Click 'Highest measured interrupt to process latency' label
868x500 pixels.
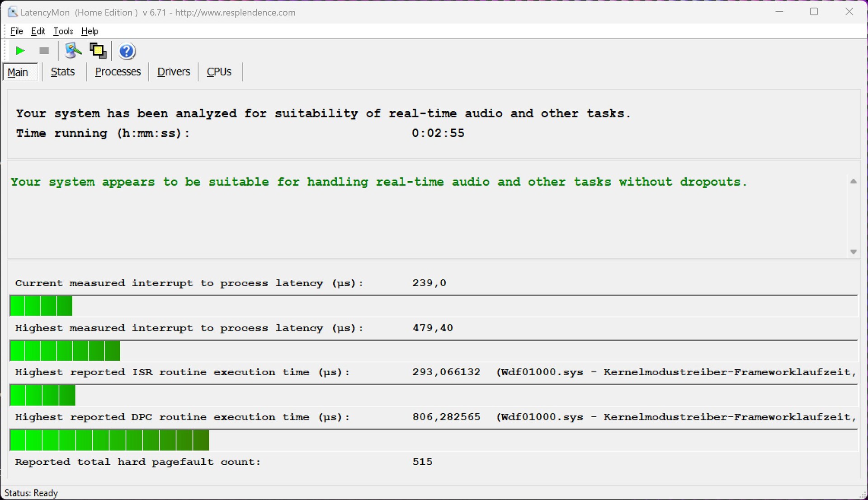[x=189, y=328]
